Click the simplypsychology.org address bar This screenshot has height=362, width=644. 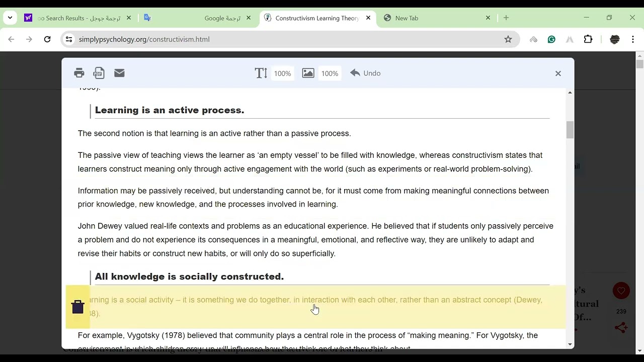click(289, 39)
